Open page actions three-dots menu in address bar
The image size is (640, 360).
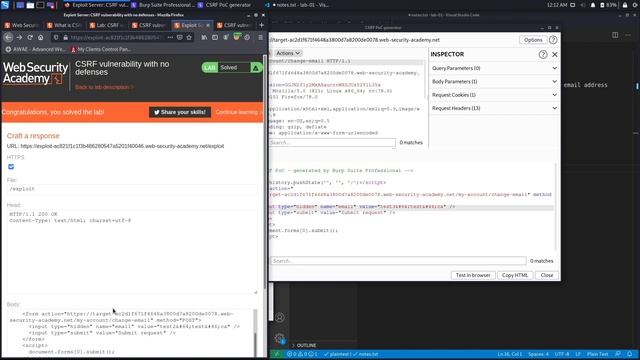tap(170, 37)
